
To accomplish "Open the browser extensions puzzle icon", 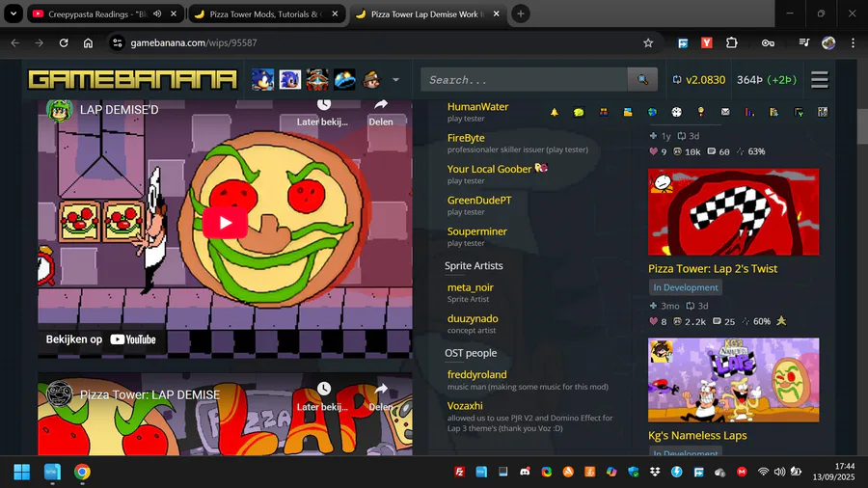I will [732, 42].
